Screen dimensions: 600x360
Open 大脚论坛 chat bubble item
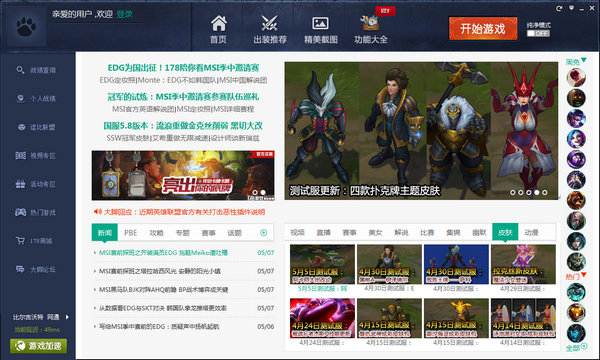(36, 269)
